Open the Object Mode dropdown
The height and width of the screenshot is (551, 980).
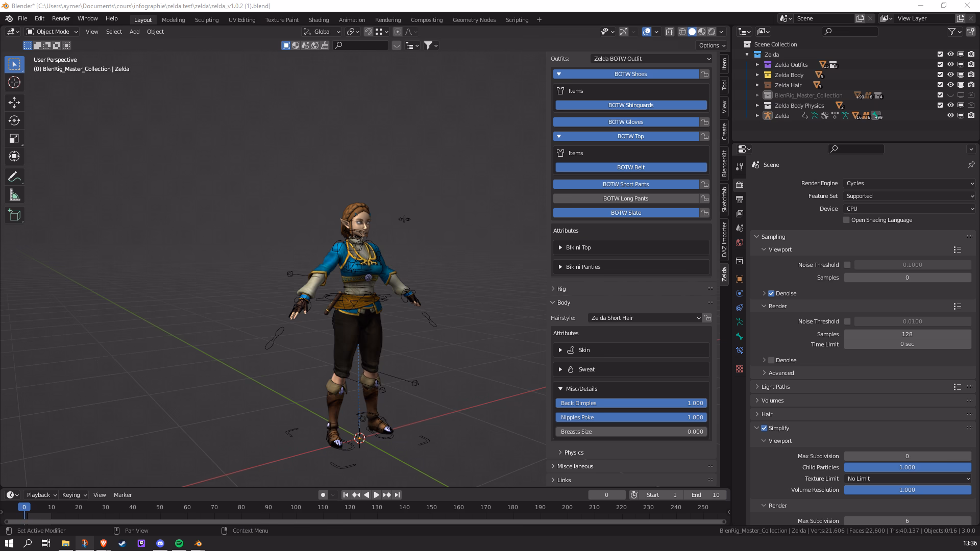click(x=52, y=32)
